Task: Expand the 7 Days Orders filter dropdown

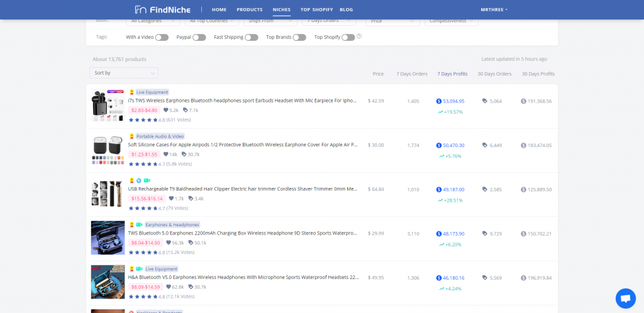Action: point(329,21)
